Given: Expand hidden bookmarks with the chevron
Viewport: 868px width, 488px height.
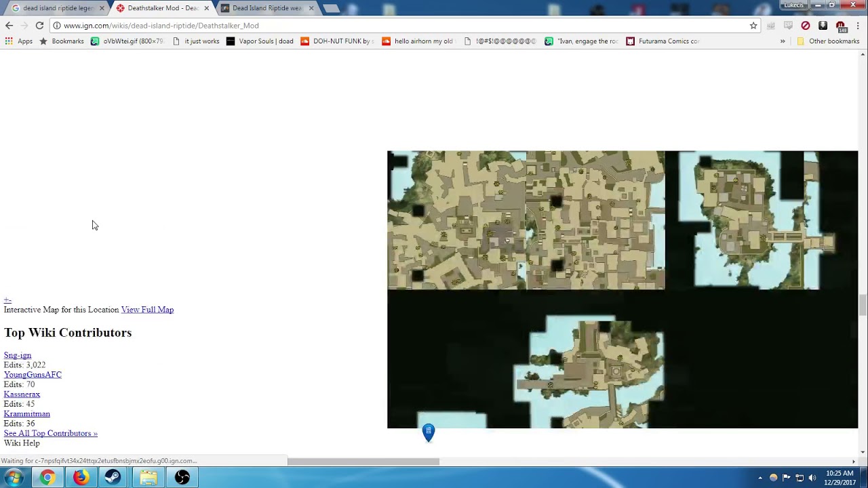Looking at the screenshot, I should pyautogui.click(x=783, y=41).
